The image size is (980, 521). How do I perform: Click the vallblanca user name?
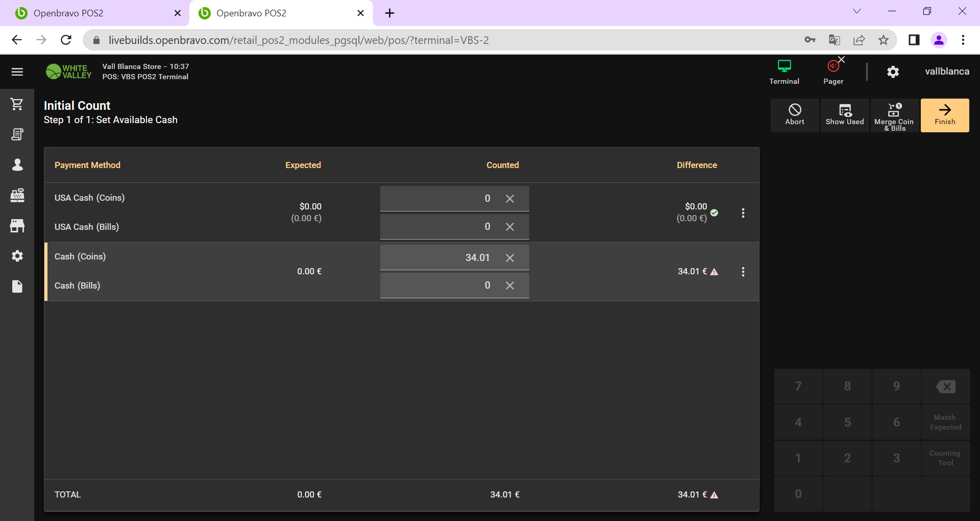coord(947,72)
